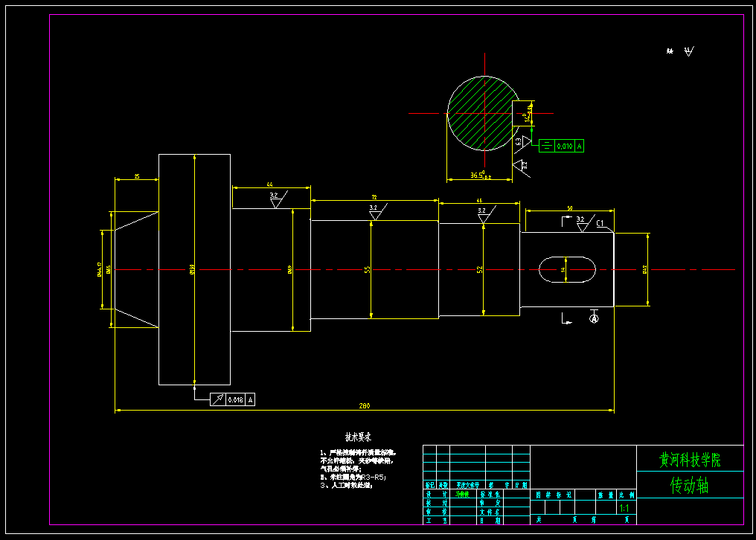Click the 0.018 runout tolerance value

[x=235, y=399]
